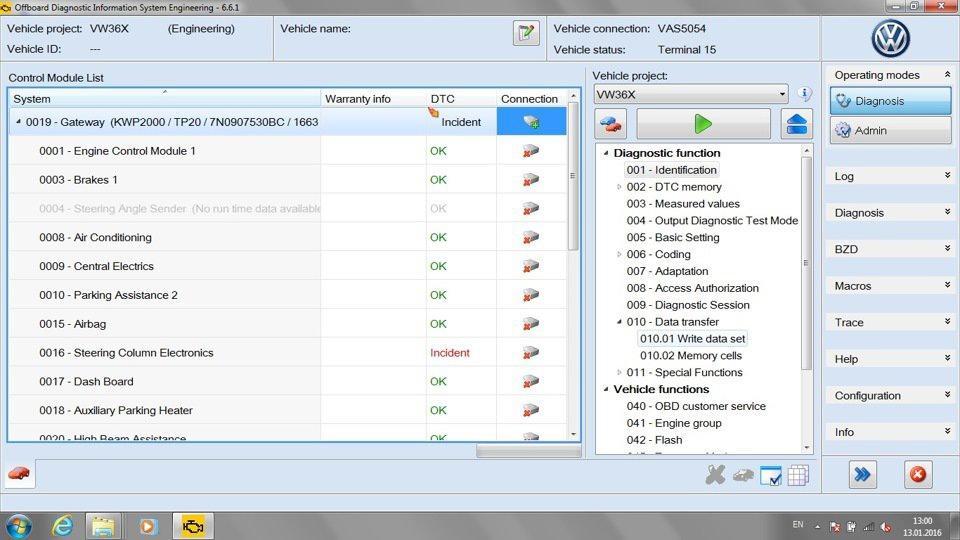
Task: Expand the Trace panel
Action: [x=947, y=321]
